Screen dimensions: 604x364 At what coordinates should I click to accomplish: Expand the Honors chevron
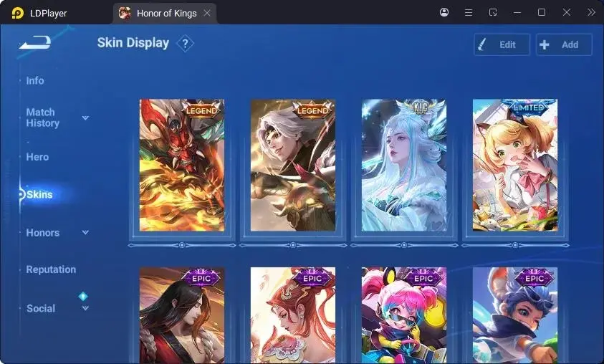click(85, 232)
